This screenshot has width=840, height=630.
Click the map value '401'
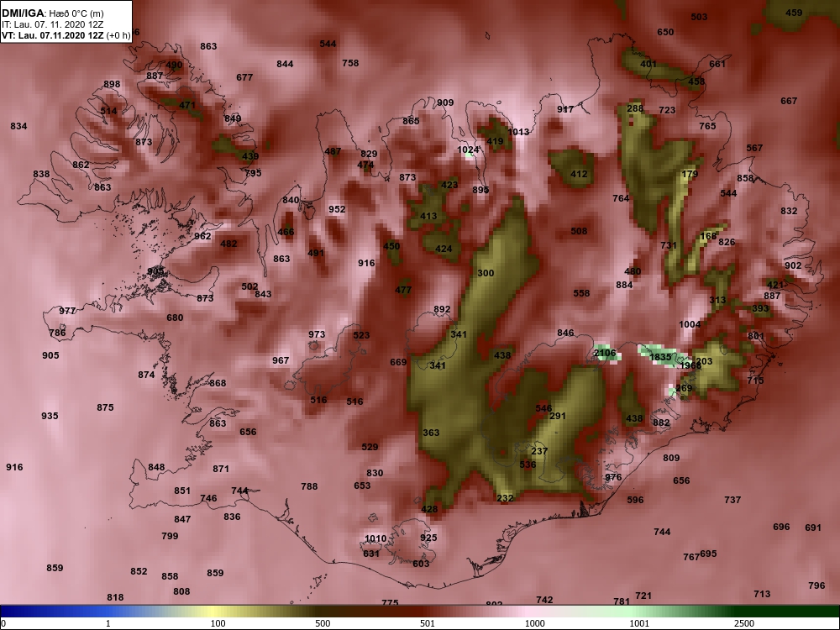point(648,64)
